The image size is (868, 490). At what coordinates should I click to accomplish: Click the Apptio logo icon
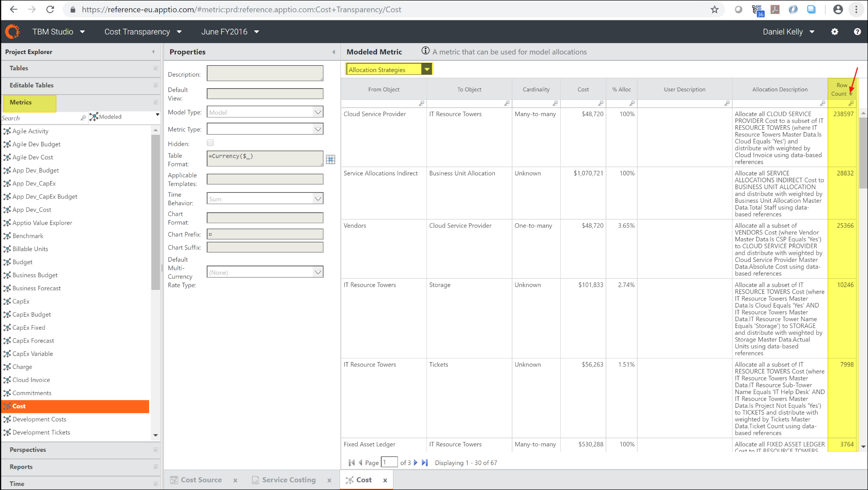(x=12, y=32)
